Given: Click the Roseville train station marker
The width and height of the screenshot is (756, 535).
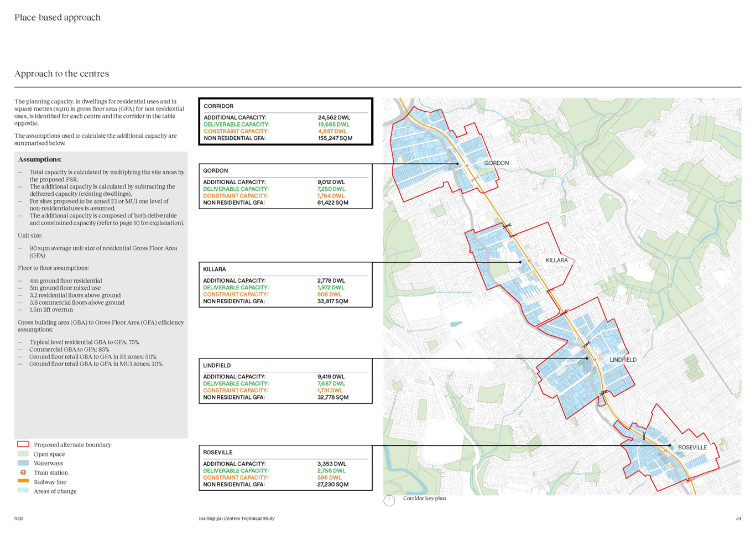Looking at the screenshot, I should 665,451.
